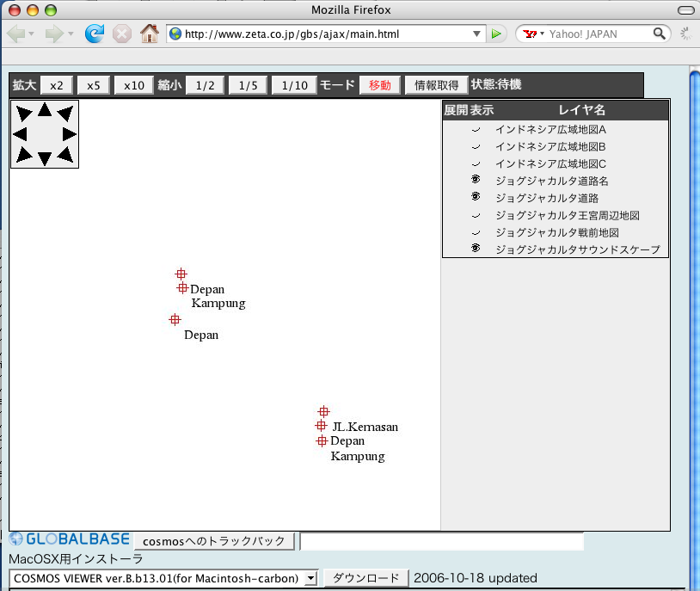
Task: Pan map with down arrow
Action: pos(45,158)
